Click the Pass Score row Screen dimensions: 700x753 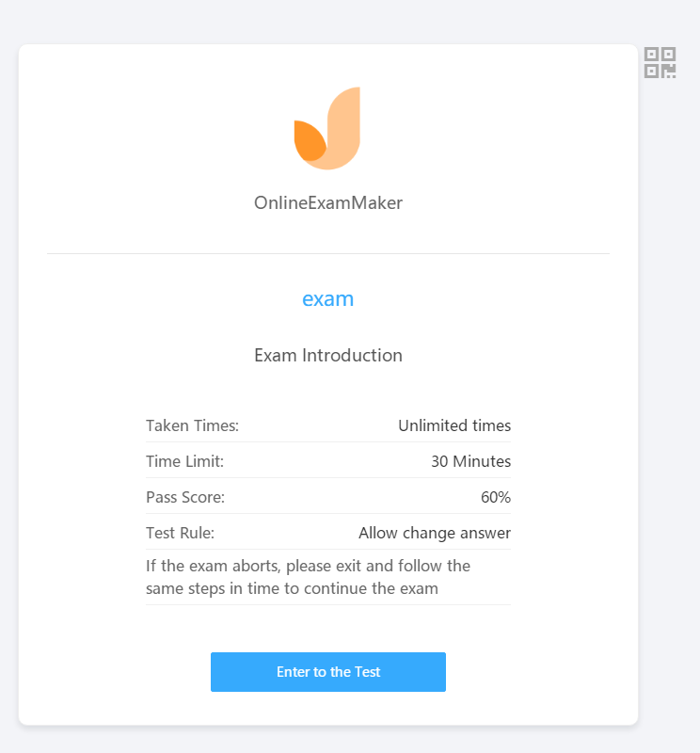328,497
